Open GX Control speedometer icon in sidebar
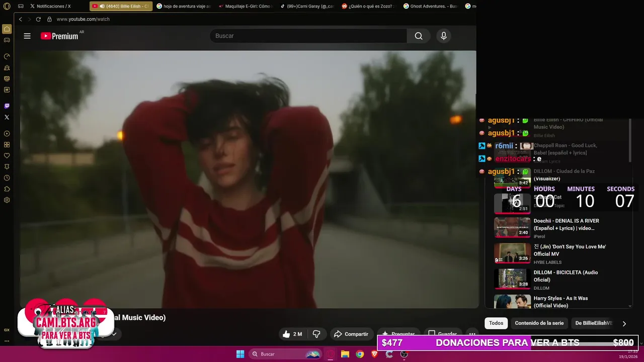The image size is (644, 362). click(x=7, y=56)
